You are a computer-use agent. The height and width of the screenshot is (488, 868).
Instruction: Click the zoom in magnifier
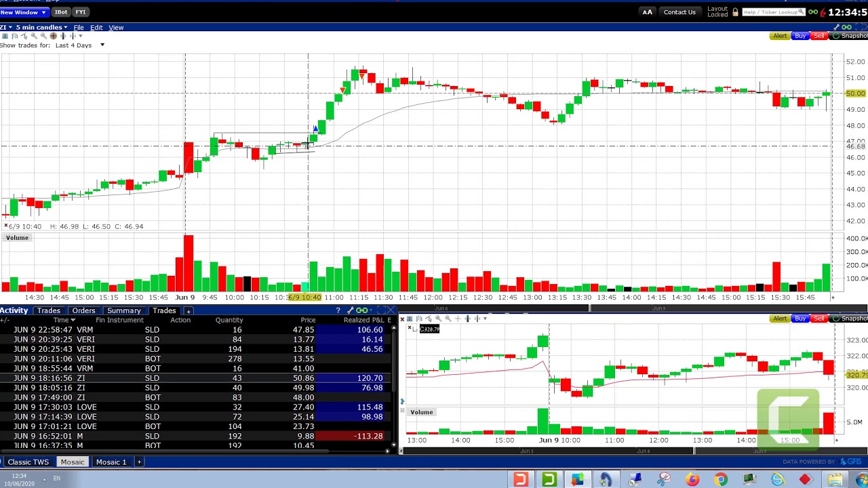34,36
